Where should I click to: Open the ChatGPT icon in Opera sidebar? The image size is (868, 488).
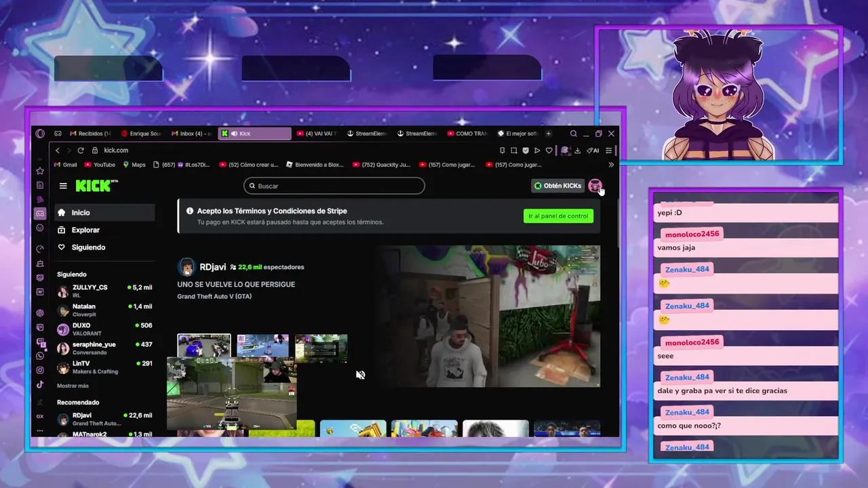tap(40, 313)
